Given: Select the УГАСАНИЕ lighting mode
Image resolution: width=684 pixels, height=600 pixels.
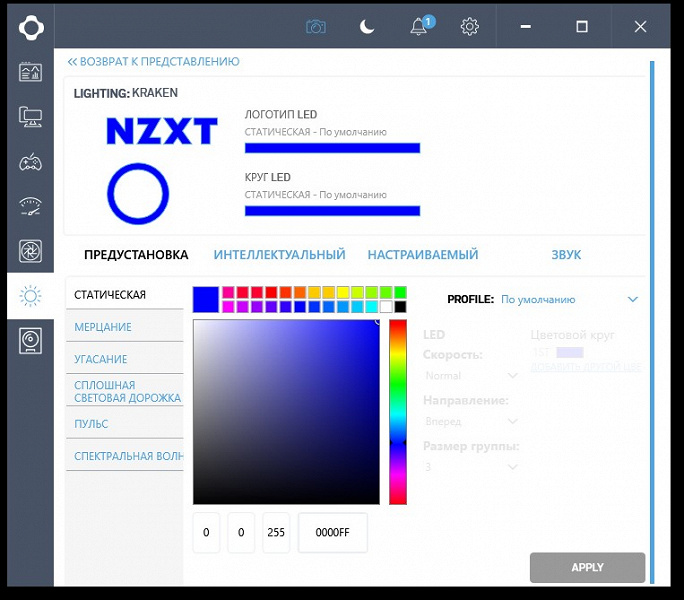Looking at the screenshot, I should [125, 359].
